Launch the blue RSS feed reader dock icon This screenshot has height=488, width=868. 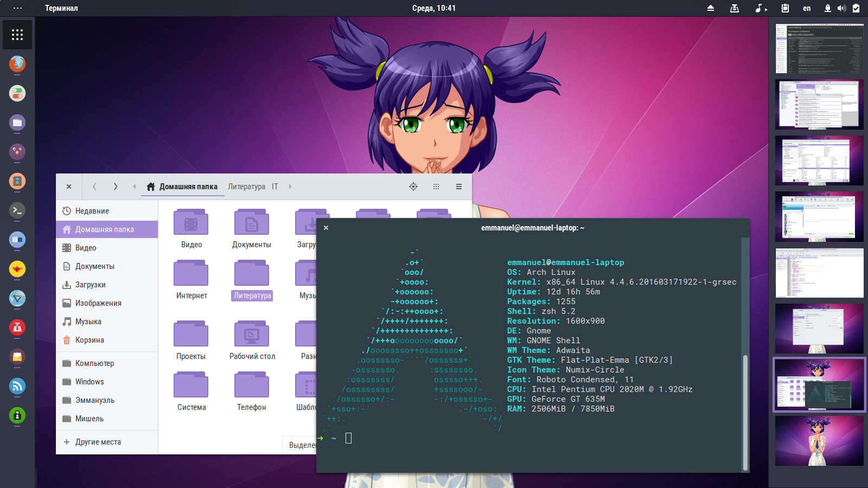[x=17, y=386]
